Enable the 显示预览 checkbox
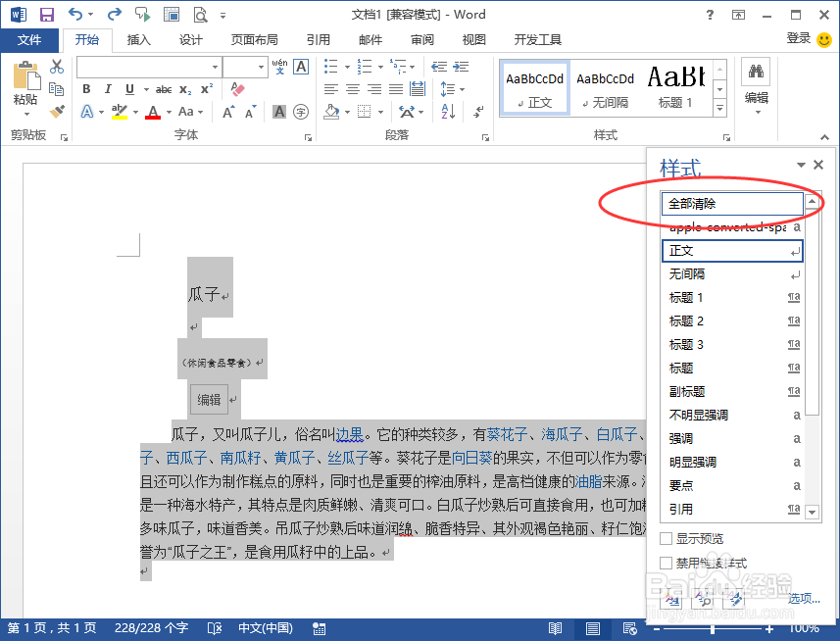Viewport: 840px width, 641px height. pos(664,538)
